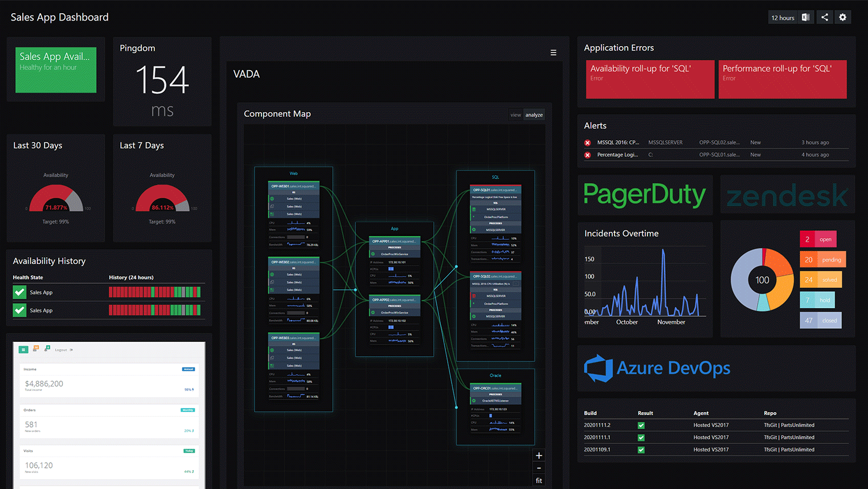
Task: Click the zoom in plus control on the map
Action: click(538, 455)
